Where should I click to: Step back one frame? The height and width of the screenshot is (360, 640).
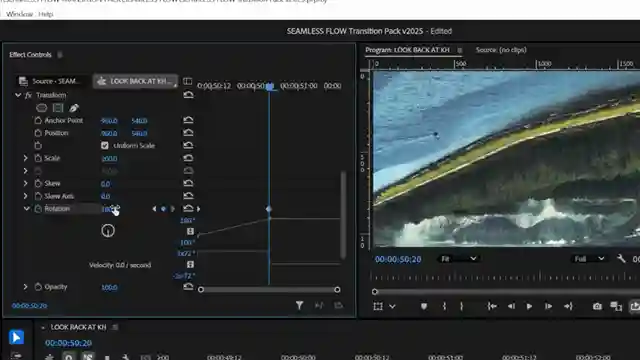click(511, 306)
